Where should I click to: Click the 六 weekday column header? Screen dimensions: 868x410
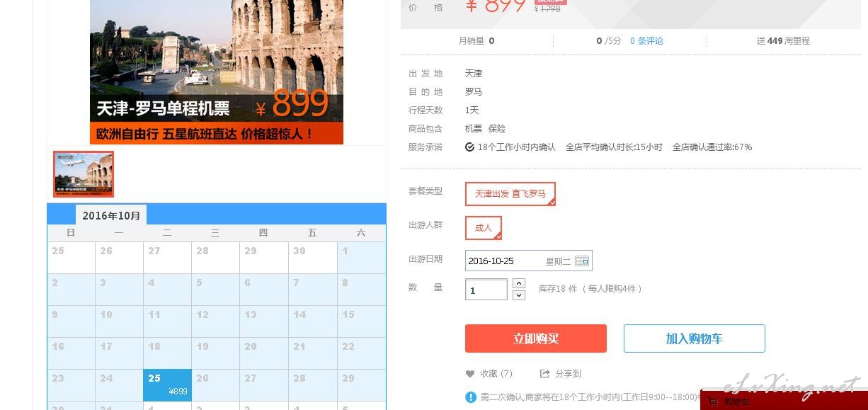(361, 233)
